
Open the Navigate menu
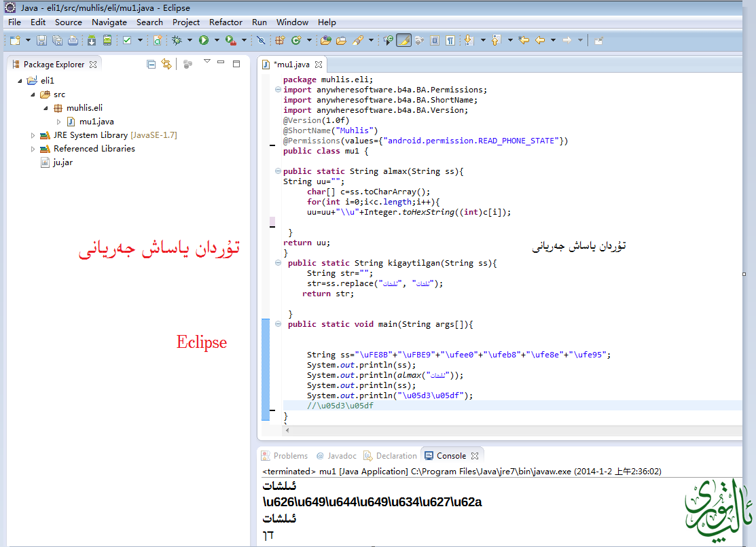point(109,22)
